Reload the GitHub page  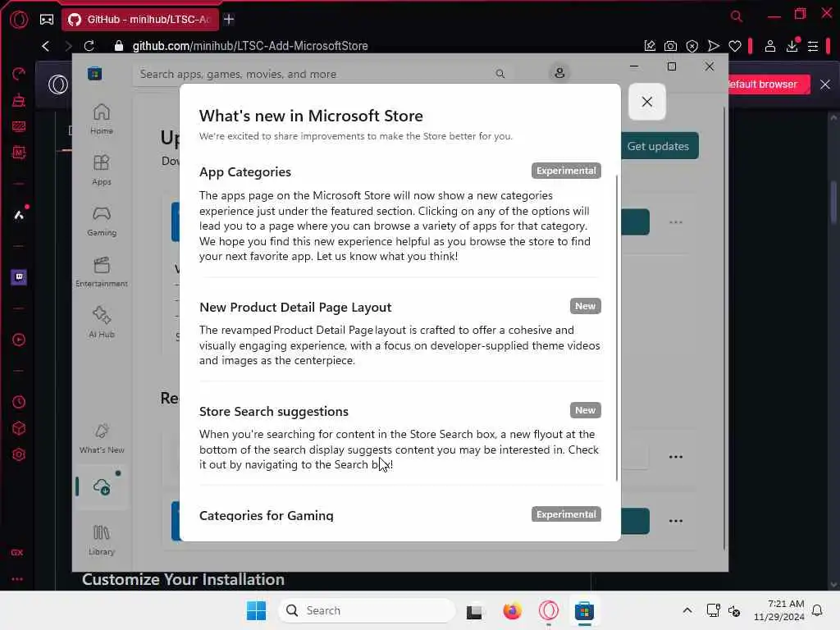pos(89,46)
